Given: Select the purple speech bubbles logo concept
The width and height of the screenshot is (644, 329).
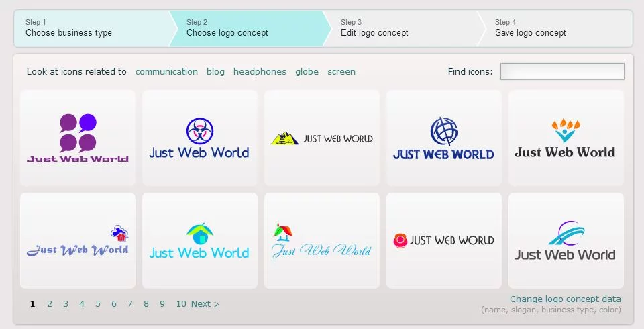Looking at the screenshot, I should click(x=78, y=138).
